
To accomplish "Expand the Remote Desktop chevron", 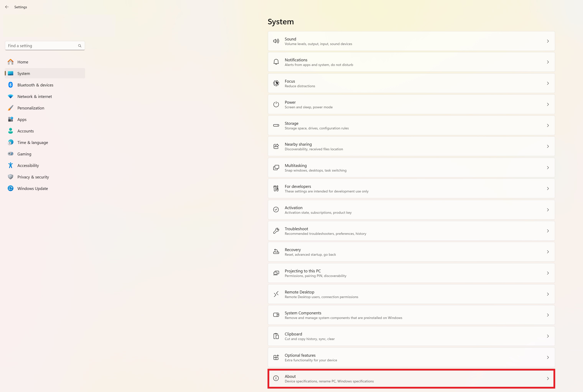I will tap(548, 294).
